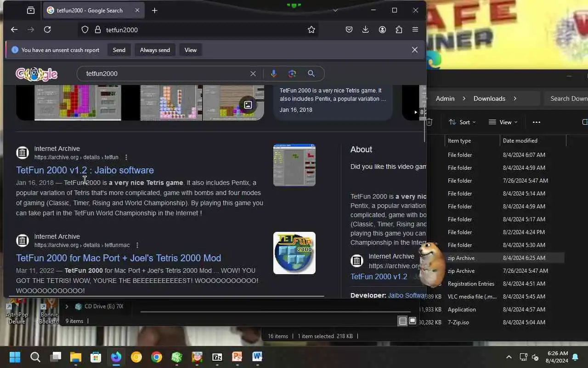The height and width of the screenshot is (368, 588).
Task: Sort by the Item type column
Action: tap(472, 141)
